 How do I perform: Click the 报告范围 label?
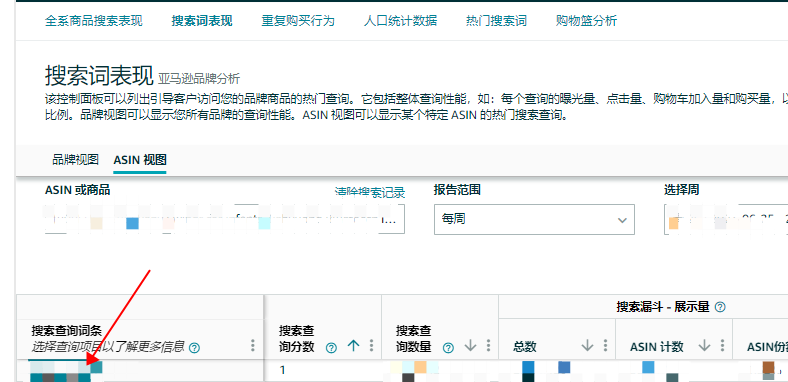click(x=457, y=189)
